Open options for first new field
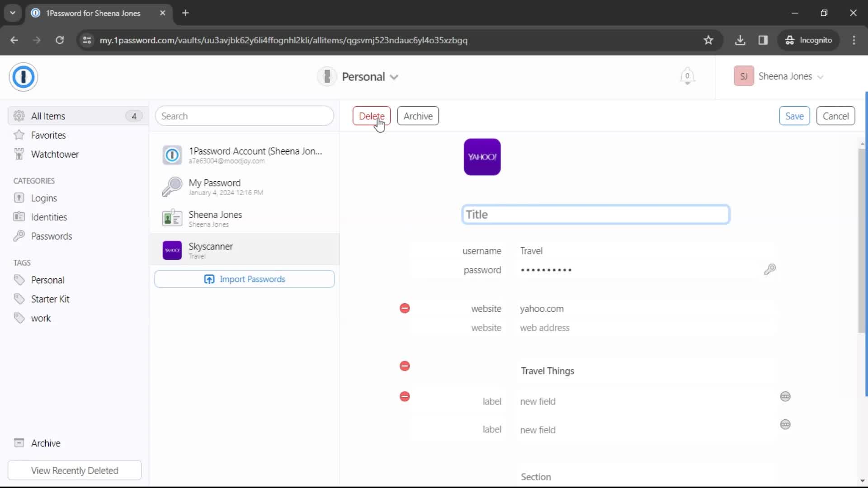The image size is (868, 488). 785,396
